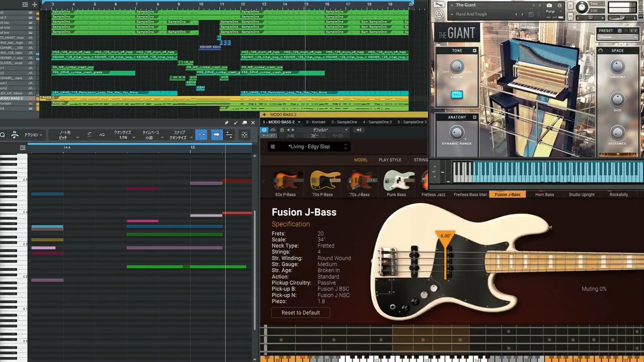Image resolution: width=644 pixels, height=362 pixels.
Task: Click macro icon left of アクション
Action: [x=14, y=135]
